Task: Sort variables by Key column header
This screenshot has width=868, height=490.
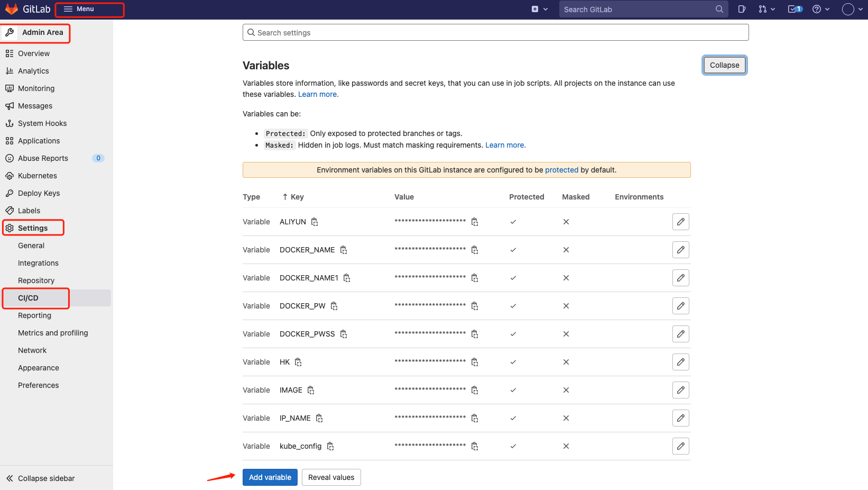Action: 293,197
